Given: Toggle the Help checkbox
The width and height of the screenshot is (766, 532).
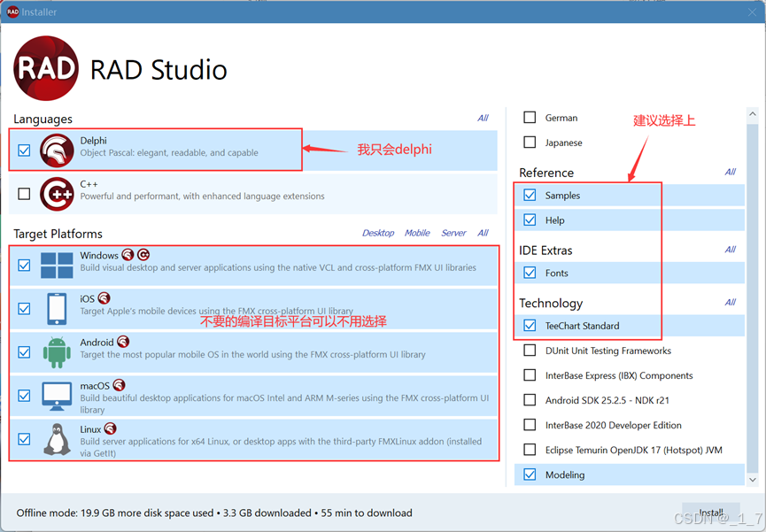Looking at the screenshot, I should coord(530,220).
